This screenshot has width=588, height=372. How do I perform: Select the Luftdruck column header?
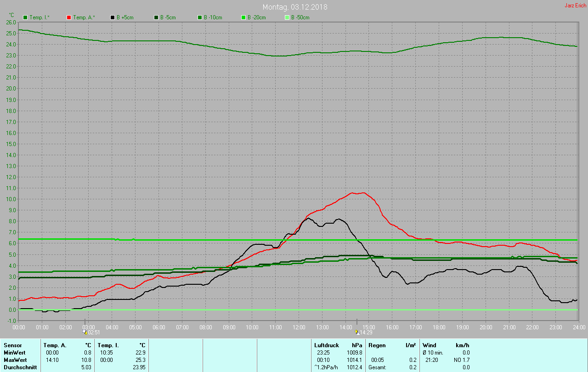[x=327, y=345]
